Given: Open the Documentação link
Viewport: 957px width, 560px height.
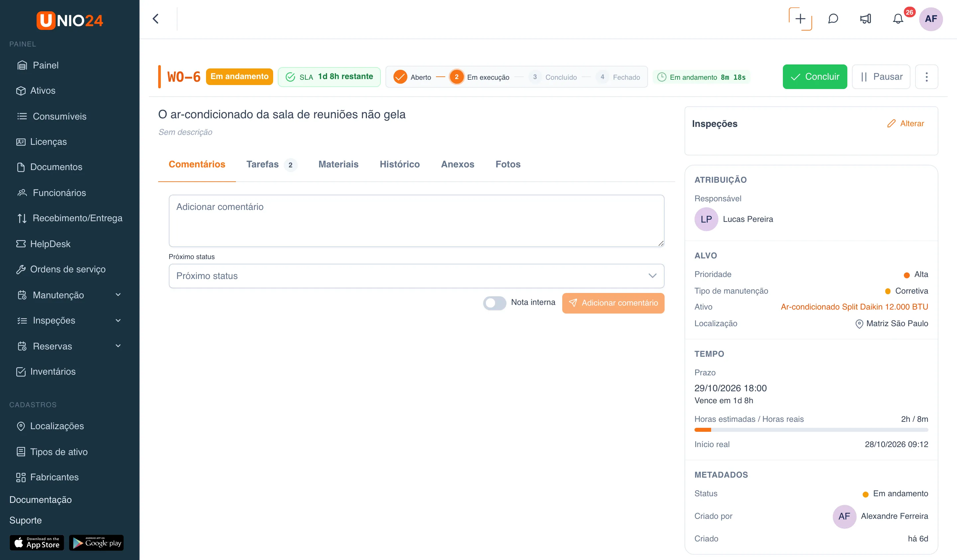Looking at the screenshot, I should coord(40,500).
